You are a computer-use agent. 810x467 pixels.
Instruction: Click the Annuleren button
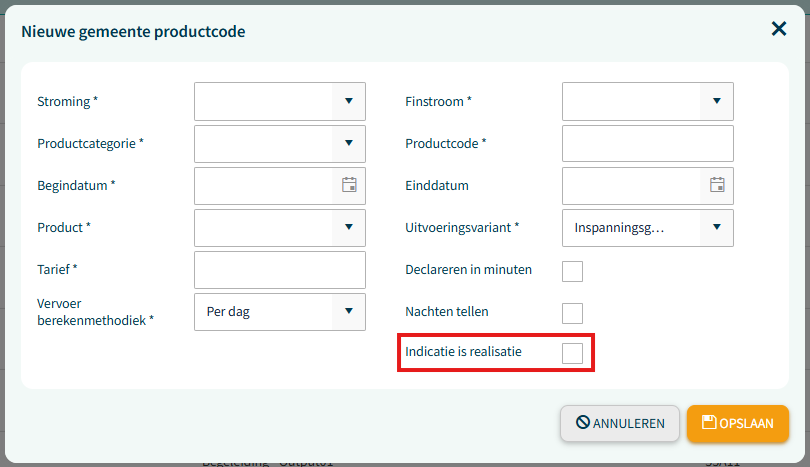(620, 423)
